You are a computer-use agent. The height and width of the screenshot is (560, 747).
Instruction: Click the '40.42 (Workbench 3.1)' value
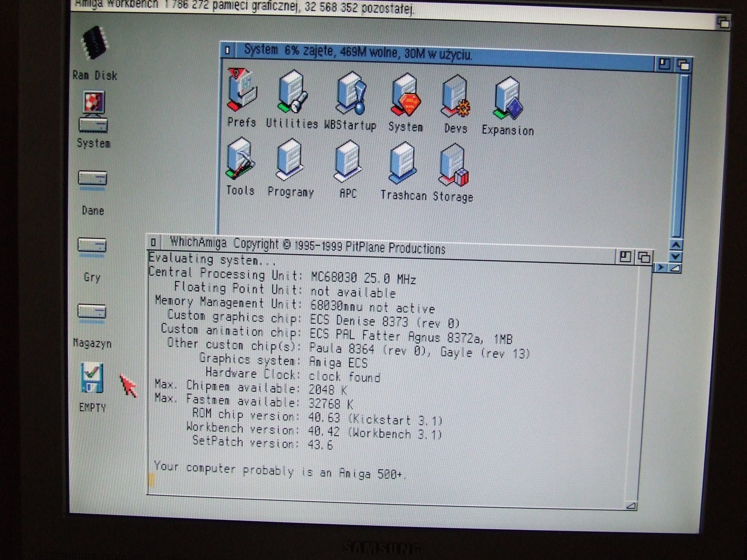[375, 433]
